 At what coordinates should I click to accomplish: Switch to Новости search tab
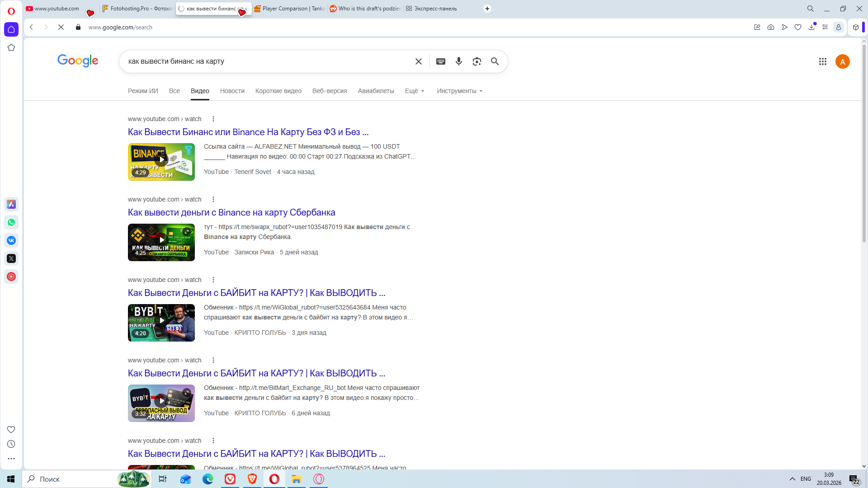[232, 91]
